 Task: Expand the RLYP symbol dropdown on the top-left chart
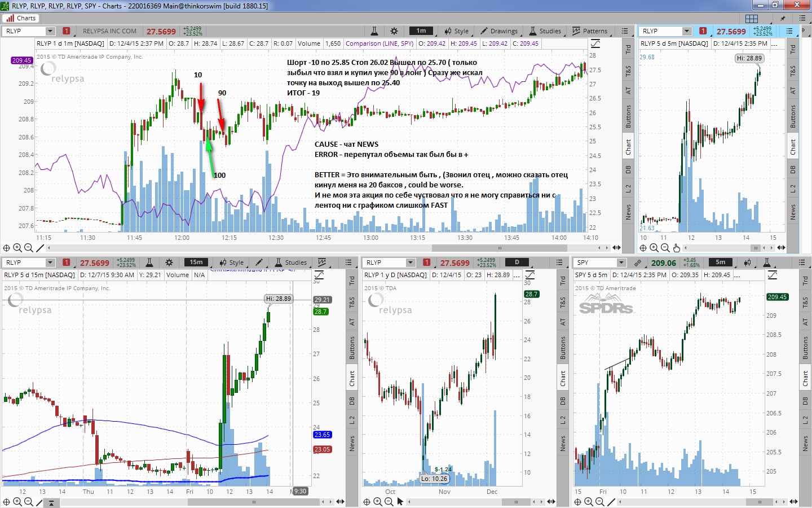pyautogui.click(x=50, y=31)
